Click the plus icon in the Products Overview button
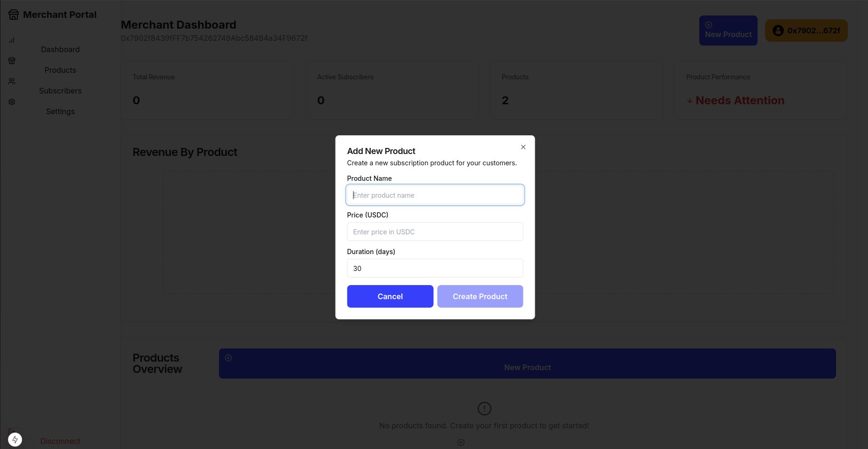This screenshot has width=868, height=449. [228, 358]
